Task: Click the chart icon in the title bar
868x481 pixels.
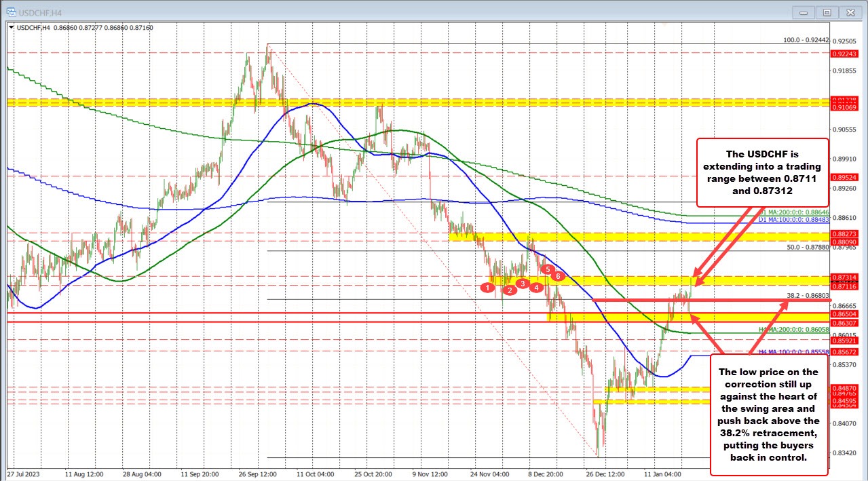Action: pyautogui.click(x=12, y=12)
